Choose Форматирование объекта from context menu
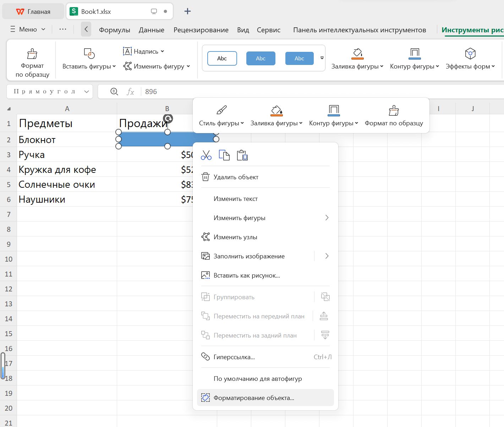The height and width of the screenshot is (427, 504). click(254, 398)
